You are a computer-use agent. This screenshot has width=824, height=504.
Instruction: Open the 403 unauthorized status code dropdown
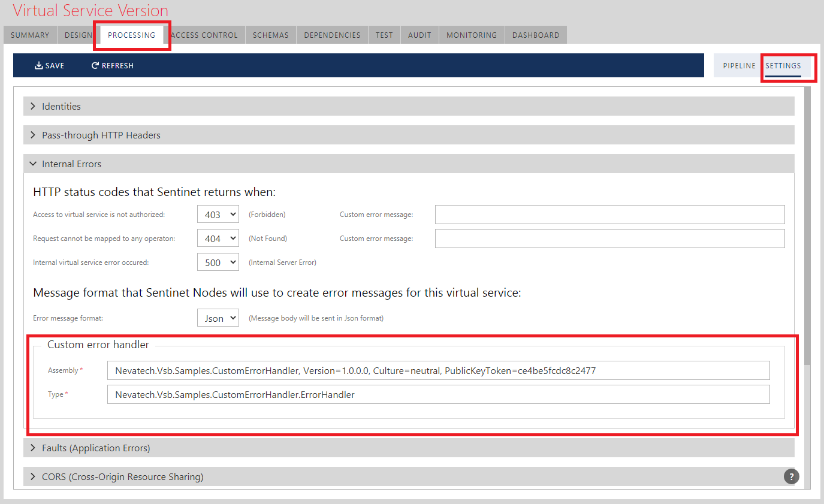[x=218, y=215]
